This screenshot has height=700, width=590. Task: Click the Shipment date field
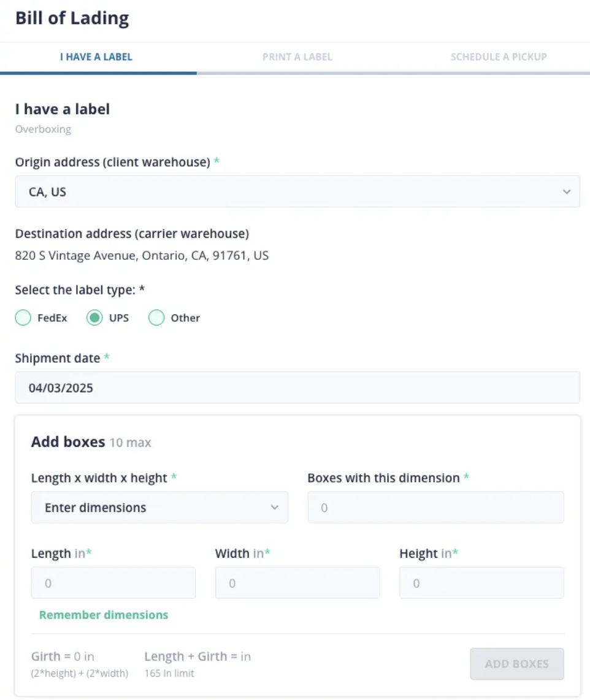pyautogui.click(x=297, y=387)
